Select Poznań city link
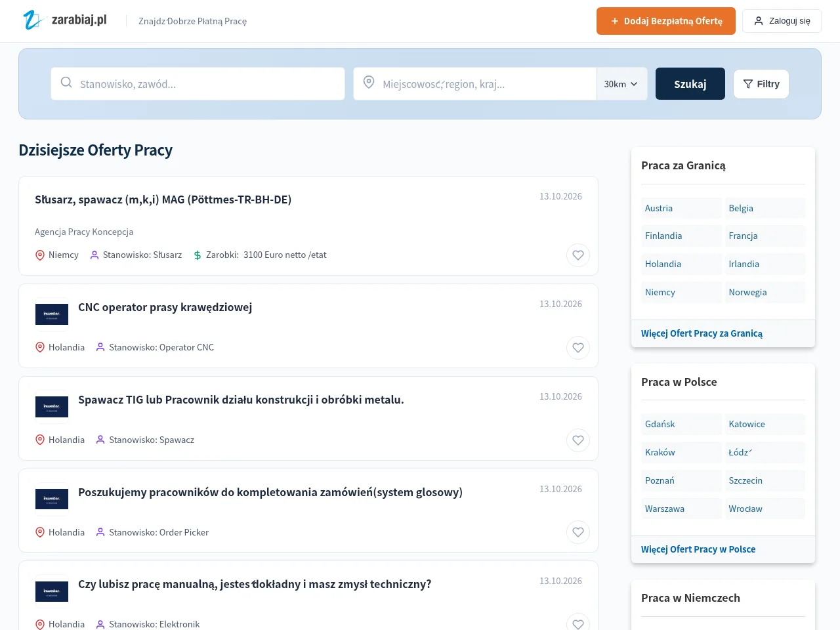Image resolution: width=840 pixels, height=630 pixels. coord(681,480)
